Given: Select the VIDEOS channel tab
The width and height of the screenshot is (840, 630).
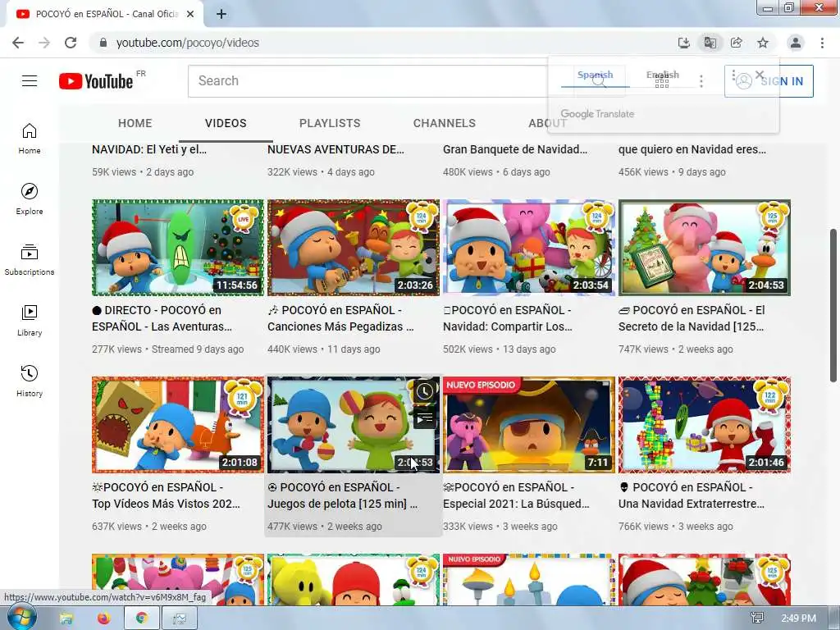Looking at the screenshot, I should [226, 123].
